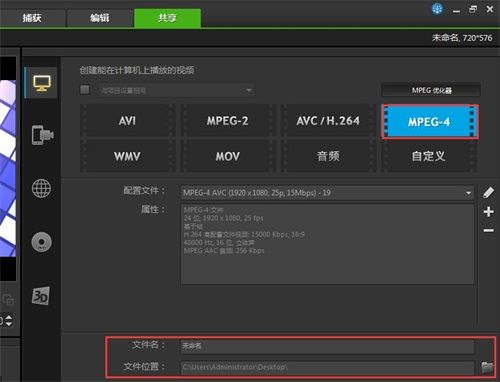The image size is (500, 382).
Task: Switch to the 编辑 tab
Action: (100, 18)
